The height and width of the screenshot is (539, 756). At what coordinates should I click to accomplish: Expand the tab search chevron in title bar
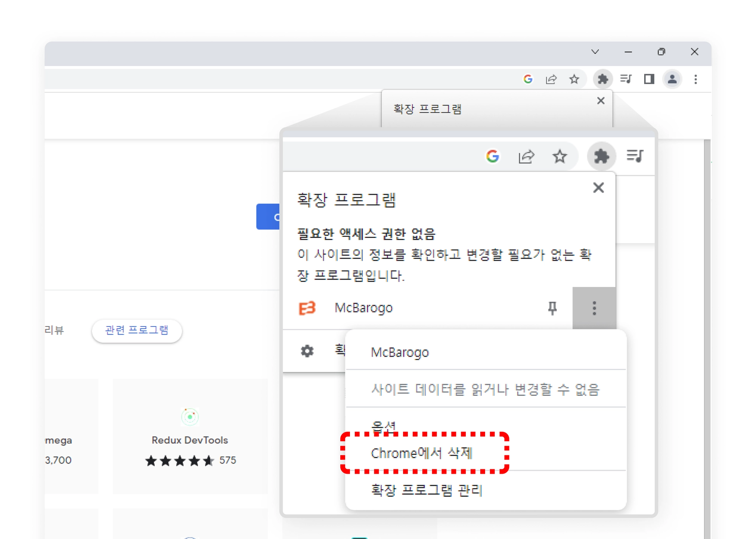click(x=595, y=52)
